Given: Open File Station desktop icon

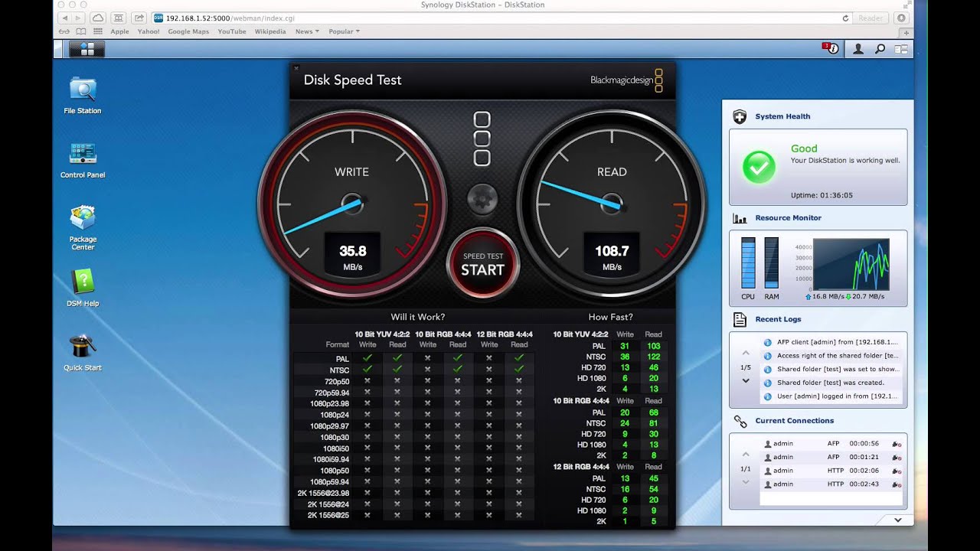Looking at the screenshot, I should [83, 95].
